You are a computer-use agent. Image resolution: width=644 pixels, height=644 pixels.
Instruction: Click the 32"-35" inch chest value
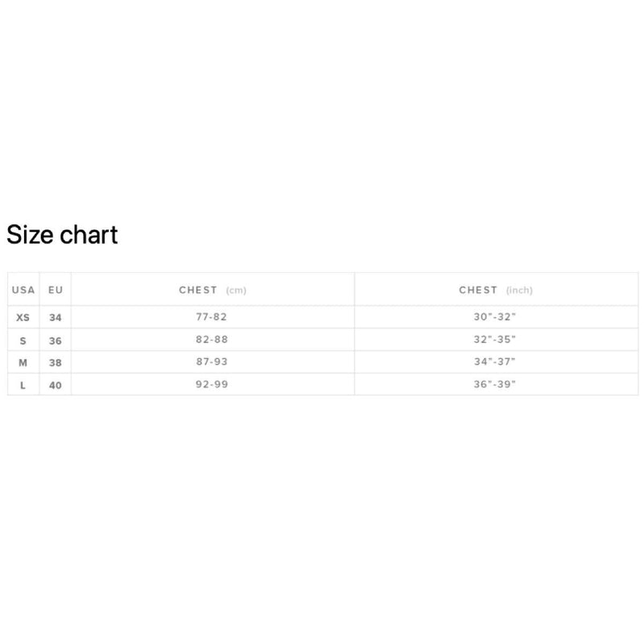pos(495,340)
